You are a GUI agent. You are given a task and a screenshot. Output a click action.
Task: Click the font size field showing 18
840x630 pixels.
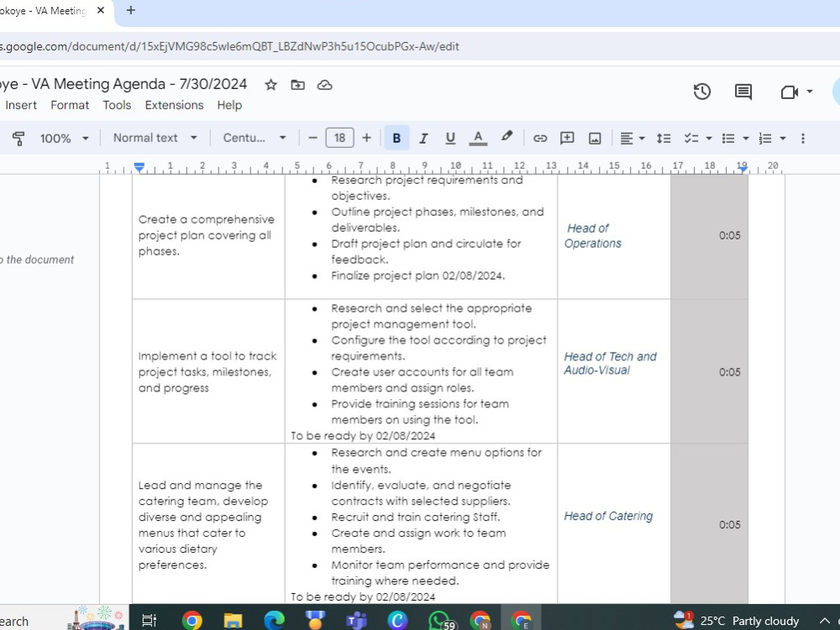[x=339, y=139]
